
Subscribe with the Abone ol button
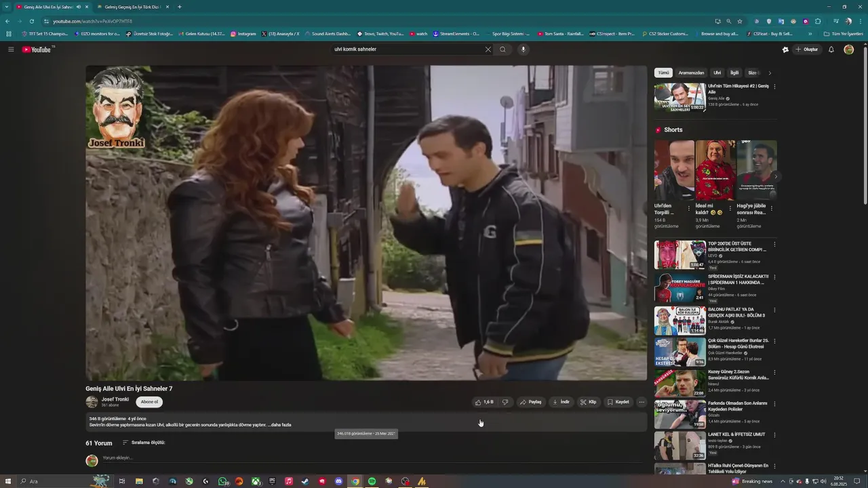[149, 402]
